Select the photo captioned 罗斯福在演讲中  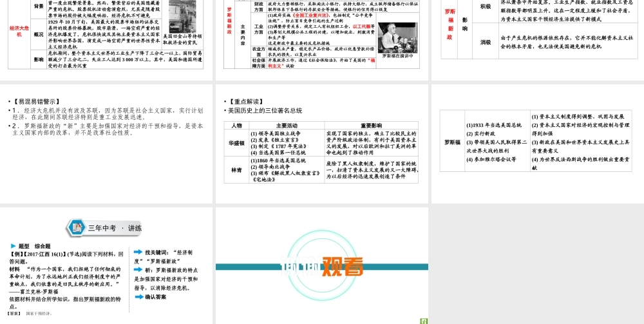[x=397, y=37]
